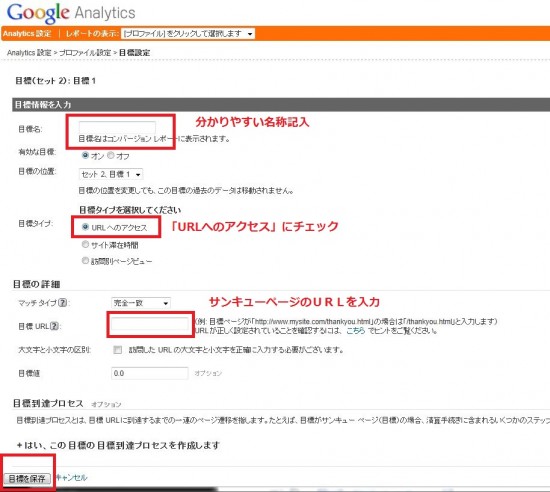Select サイト滞在時間 goal type
Screen dimensions: 550x492
[85, 244]
